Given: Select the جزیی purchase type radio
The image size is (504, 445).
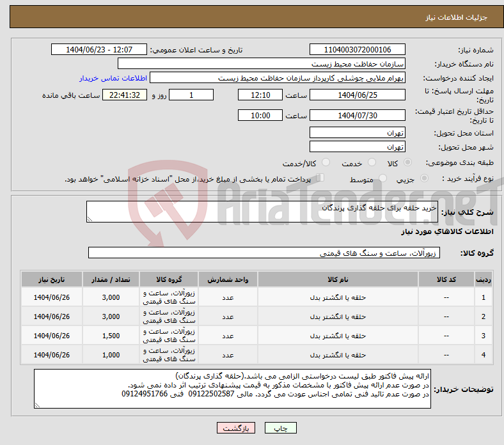Looking at the screenshot, I should [x=424, y=178].
